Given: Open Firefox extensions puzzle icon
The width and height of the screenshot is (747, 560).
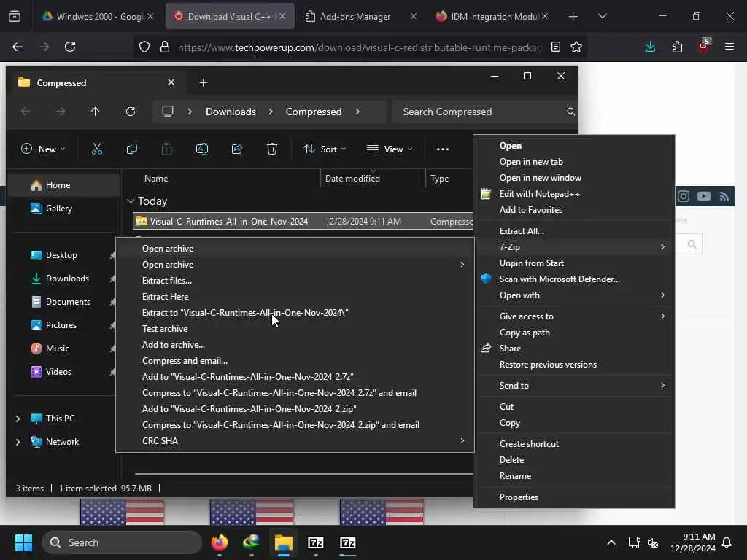Looking at the screenshot, I should click(x=677, y=47).
